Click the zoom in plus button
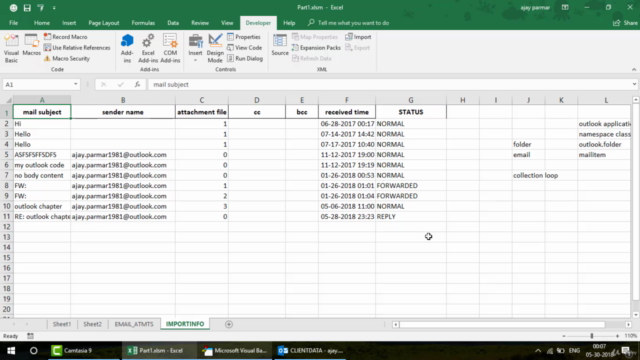The height and width of the screenshot is (360, 640). 618,336
